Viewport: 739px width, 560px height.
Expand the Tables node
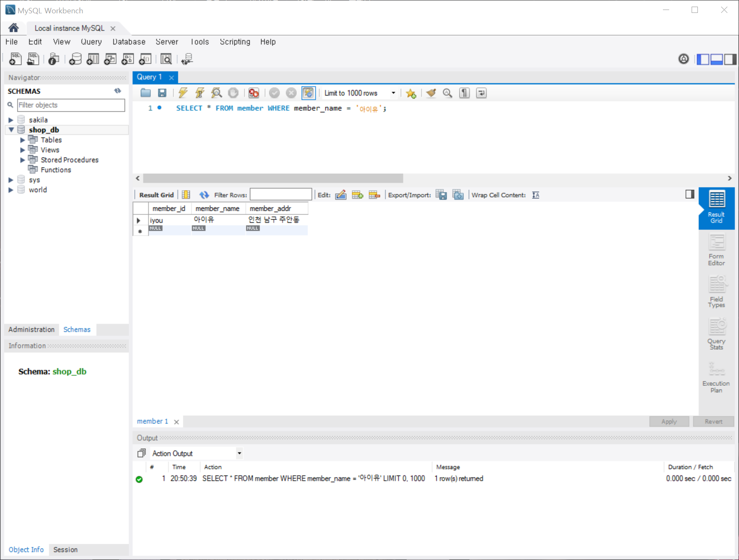pyautogui.click(x=22, y=140)
